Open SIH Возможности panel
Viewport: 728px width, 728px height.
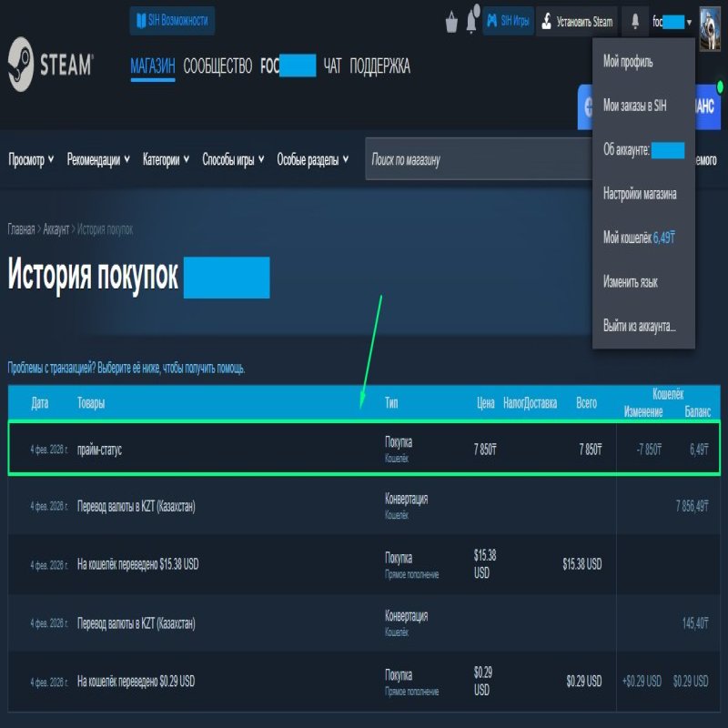click(172, 20)
